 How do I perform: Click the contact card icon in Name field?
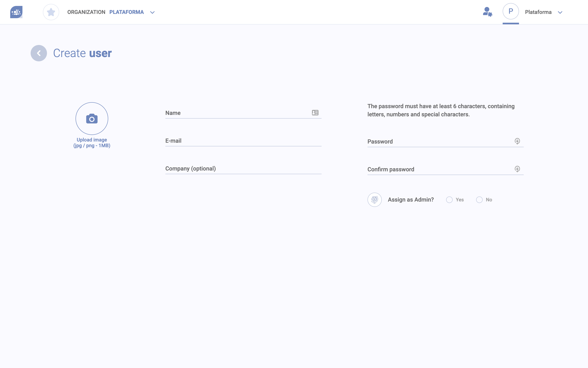pos(315,113)
